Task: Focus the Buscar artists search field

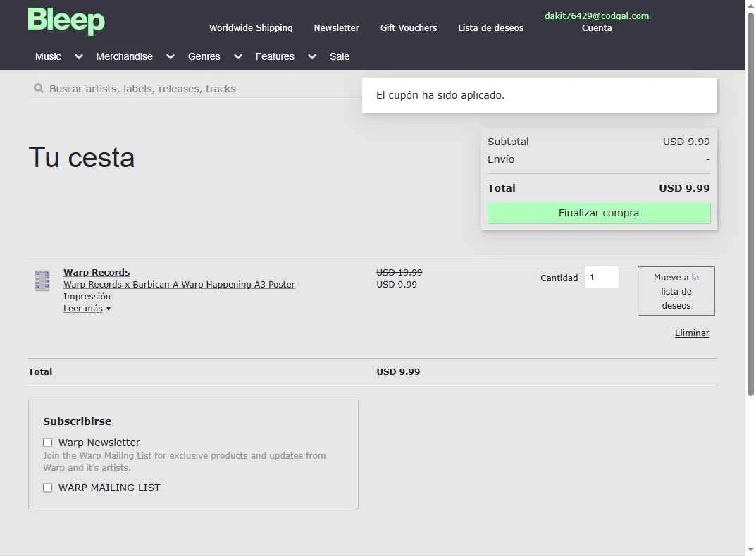Action: (194, 89)
